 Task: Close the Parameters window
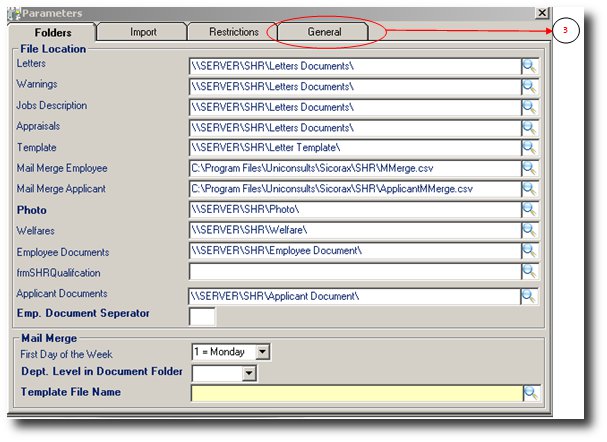tap(542, 13)
